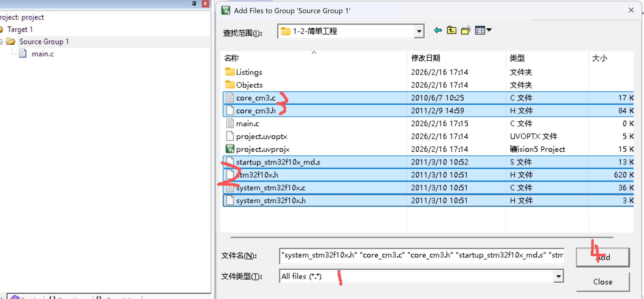Sort files by name column header
Screen dimensions: 644x299
tap(231, 58)
